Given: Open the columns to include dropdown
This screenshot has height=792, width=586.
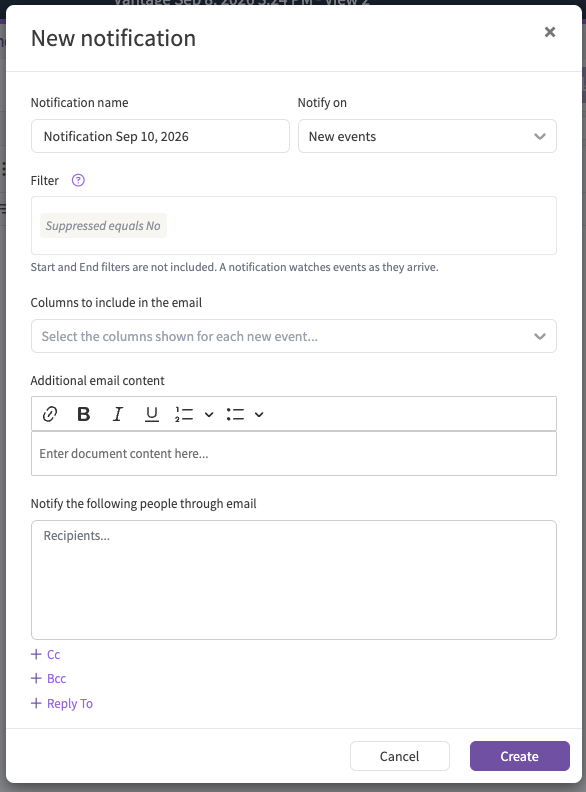Looking at the screenshot, I should [294, 336].
